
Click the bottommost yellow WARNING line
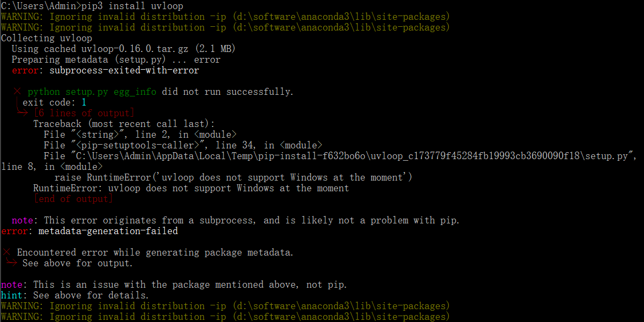coord(225,317)
